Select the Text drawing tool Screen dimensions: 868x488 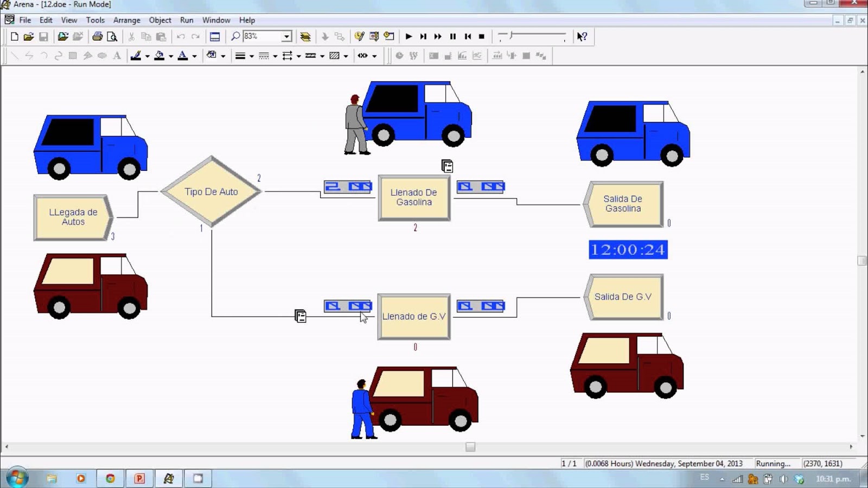coord(117,55)
